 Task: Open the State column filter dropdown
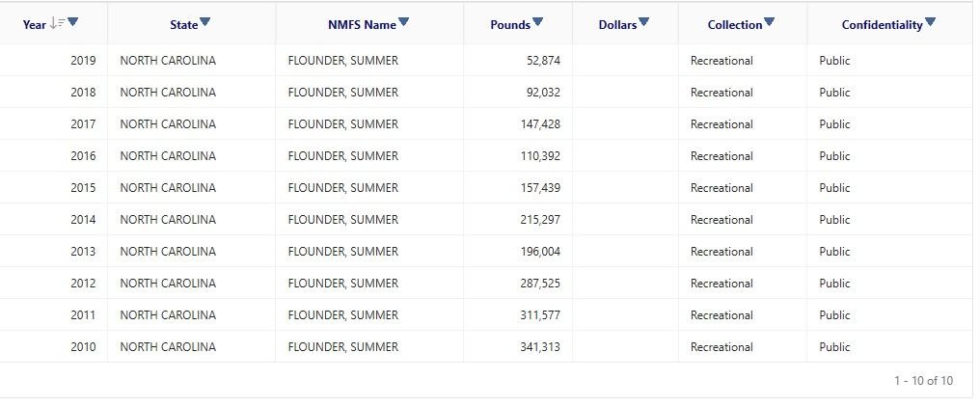205,22
